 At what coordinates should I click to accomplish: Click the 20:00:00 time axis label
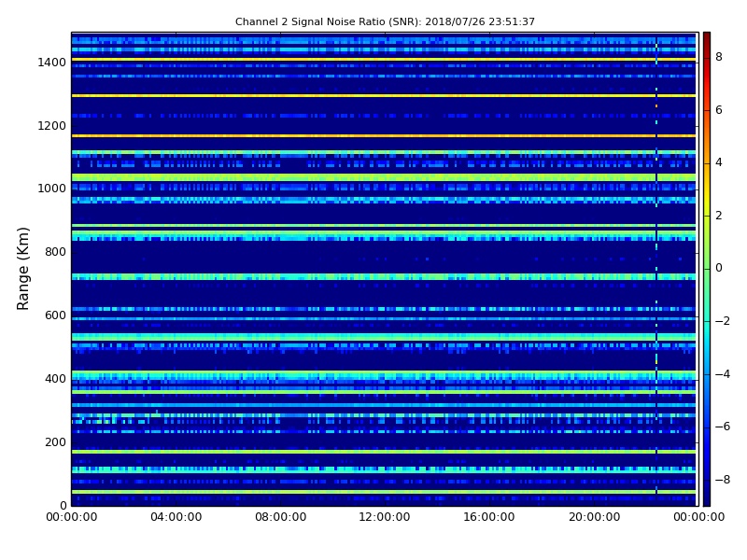pyautogui.click(x=594, y=517)
